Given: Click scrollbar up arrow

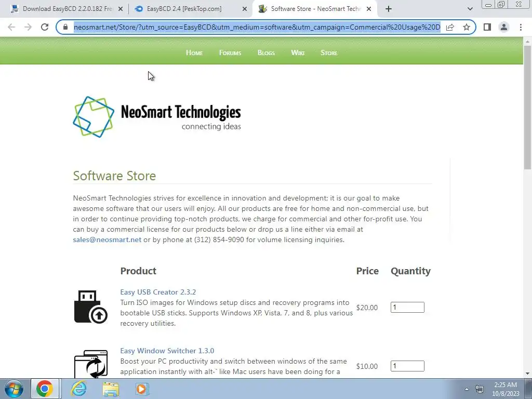Looking at the screenshot, I should tap(528, 42).
